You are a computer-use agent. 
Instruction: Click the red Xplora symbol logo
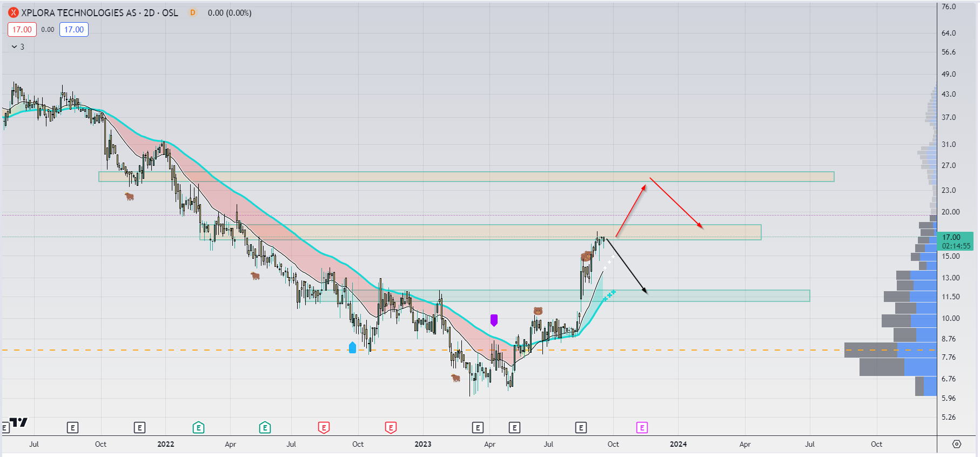click(x=14, y=12)
